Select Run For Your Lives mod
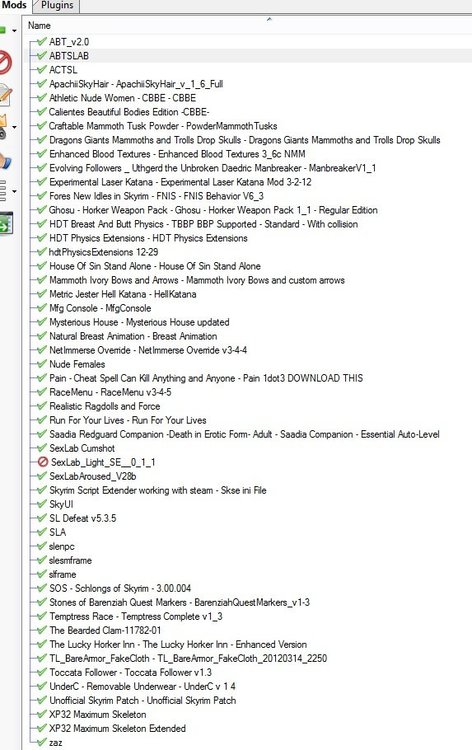This screenshot has width=472, height=750. pyautogui.click(x=128, y=420)
